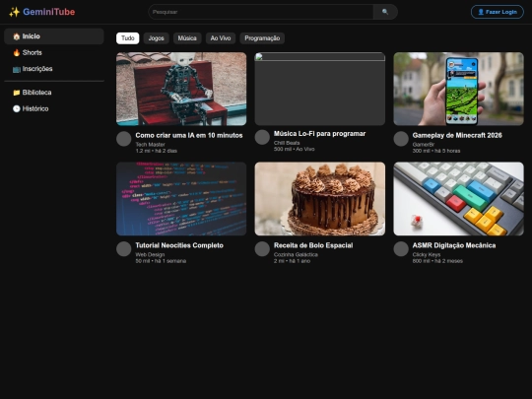Select the Tudo filter chip

(127, 38)
